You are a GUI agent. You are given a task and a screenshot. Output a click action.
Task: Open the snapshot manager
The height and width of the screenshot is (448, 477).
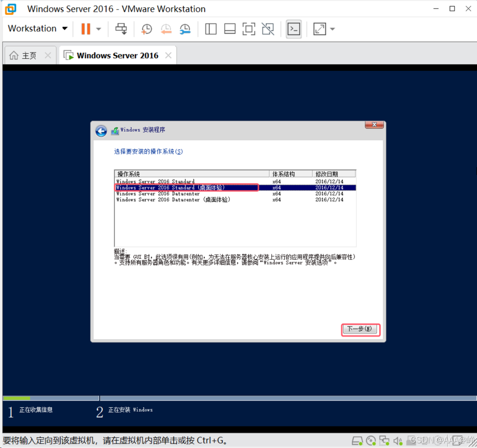[185, 29]
